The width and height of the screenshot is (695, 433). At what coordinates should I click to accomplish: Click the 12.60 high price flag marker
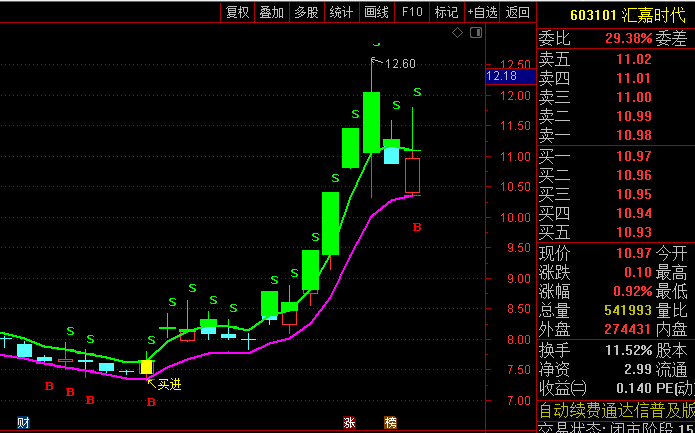pyautogui.click(x=394, y=63)
